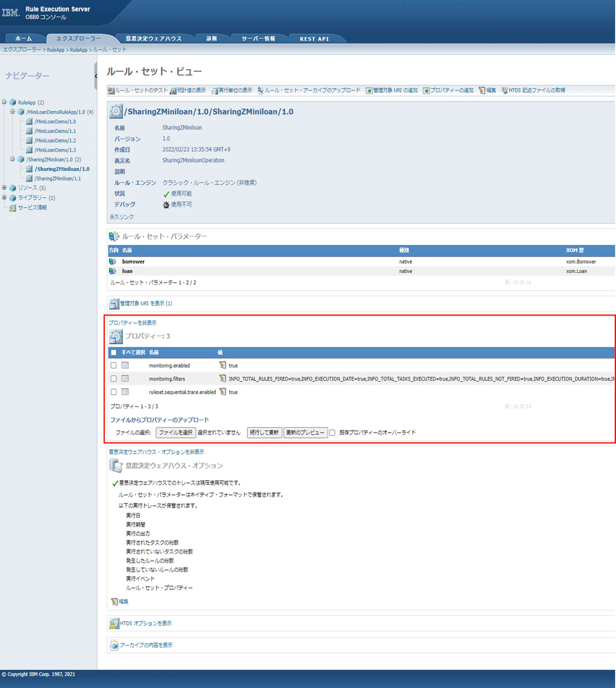Open the サーバー情報 tab
Image resolution: width=616 pixels, height=688 pixels.
pos(259,39)
